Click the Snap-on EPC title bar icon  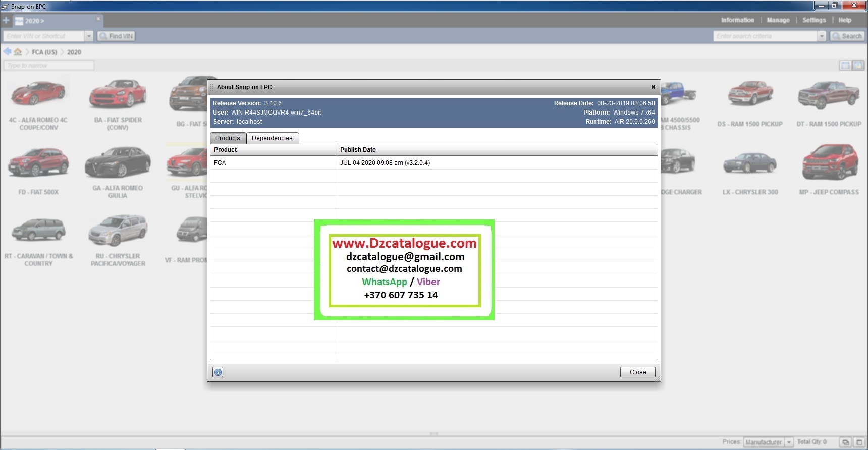click(x=5, y=7)
